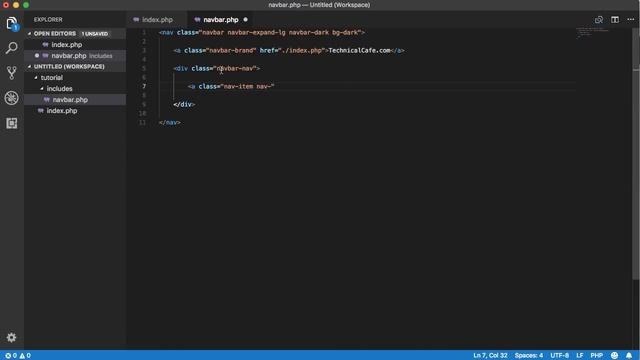The image size is (640, 360).
Task: Click line number 1 in gutter
Action: [x=144, y=32]
